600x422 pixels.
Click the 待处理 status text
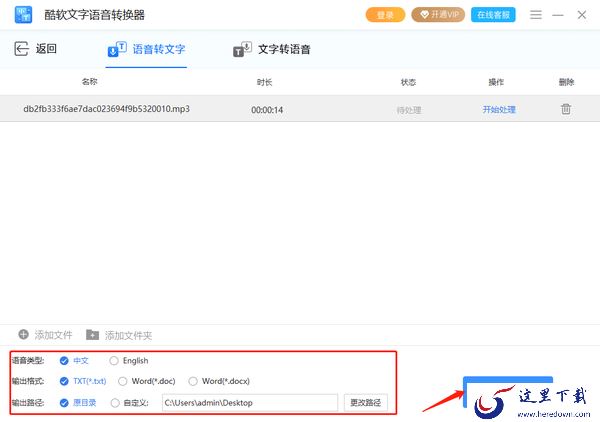pos(409,110)
